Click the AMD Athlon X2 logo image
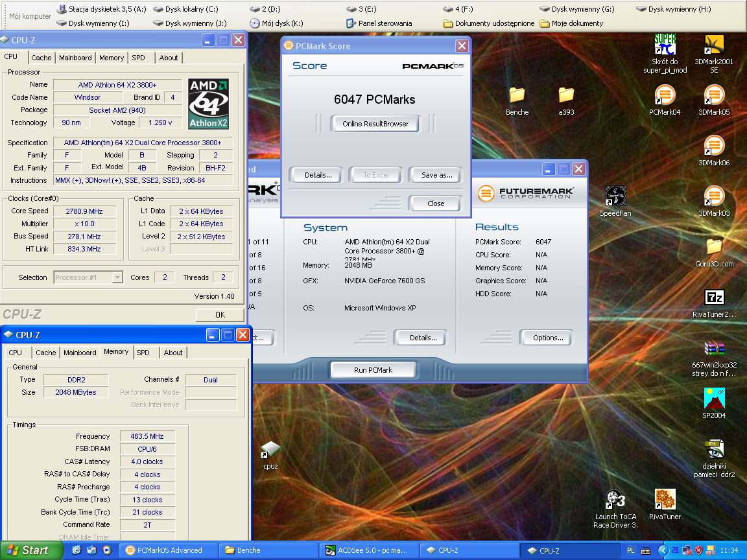Image resolution: width=747 pixels, height=560 pixels. (208, 104)
